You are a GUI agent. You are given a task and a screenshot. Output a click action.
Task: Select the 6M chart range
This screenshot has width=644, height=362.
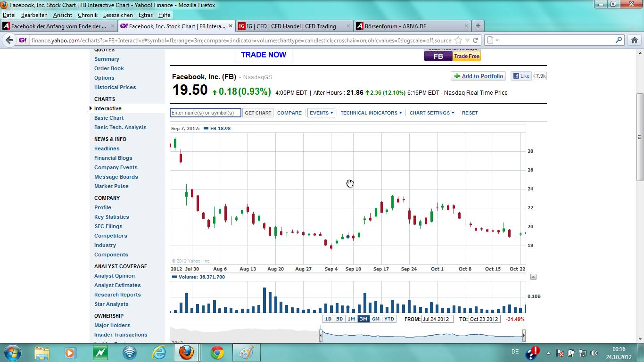click(x=376, y=319)
